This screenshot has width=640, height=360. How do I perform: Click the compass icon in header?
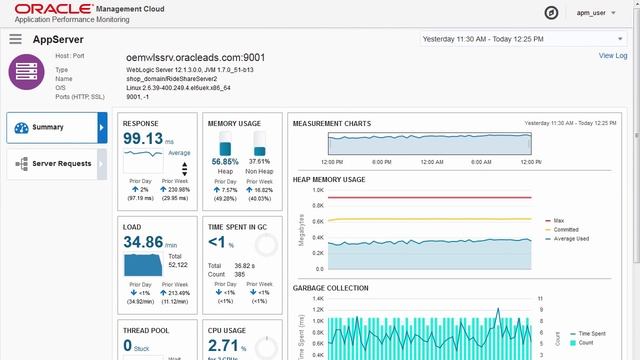tap(551, 13)
